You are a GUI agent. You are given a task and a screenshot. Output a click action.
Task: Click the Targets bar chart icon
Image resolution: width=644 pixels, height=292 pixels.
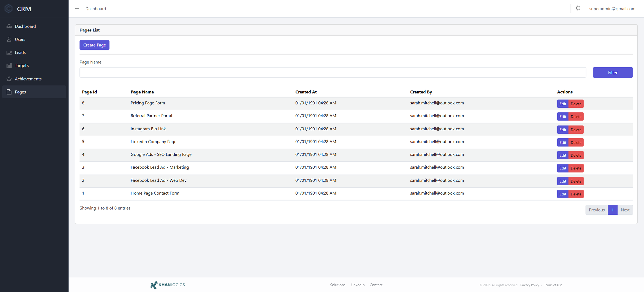click(x=9, y=66)
